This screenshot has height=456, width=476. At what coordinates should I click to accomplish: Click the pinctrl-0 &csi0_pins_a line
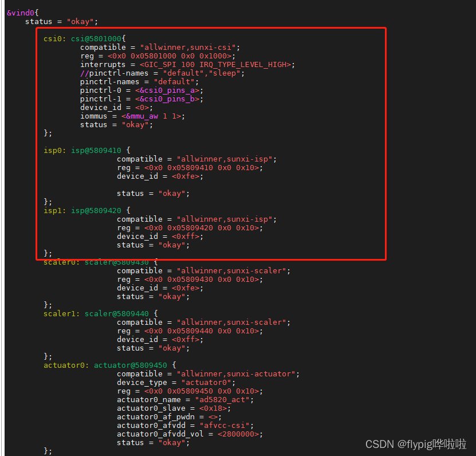[141, 91]
